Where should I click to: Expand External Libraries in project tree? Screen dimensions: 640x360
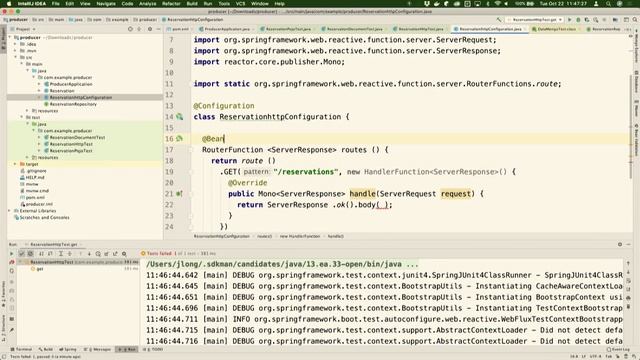click(10, 211)
